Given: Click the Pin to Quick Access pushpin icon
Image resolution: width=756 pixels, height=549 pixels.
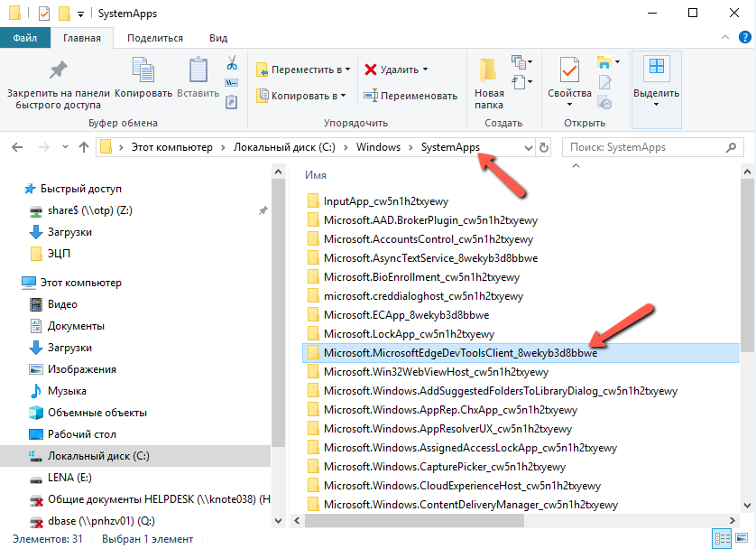Looking at the screenshot, I should [58, 70].
